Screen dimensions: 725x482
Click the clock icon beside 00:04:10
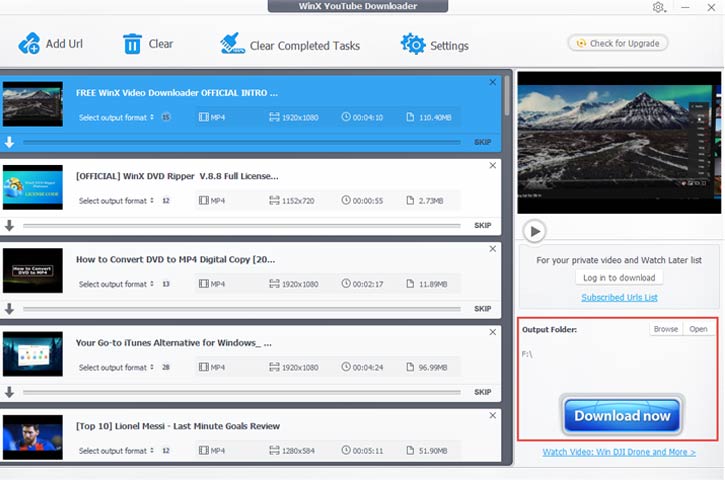[346, 117]
